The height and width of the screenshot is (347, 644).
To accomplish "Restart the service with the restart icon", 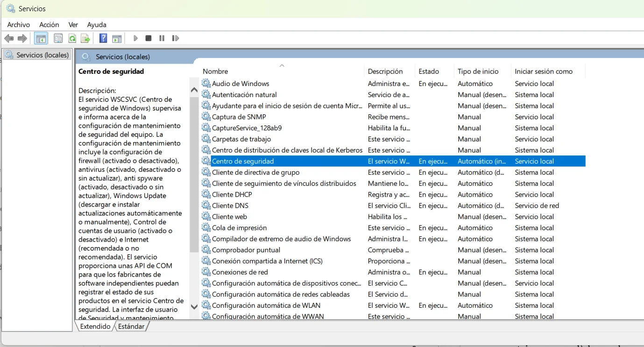I will coord(176,38).
